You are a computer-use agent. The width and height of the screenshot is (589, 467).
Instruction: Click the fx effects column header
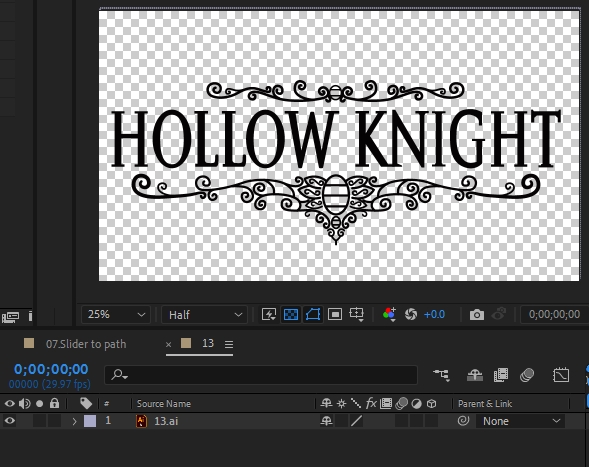point(371,404)
